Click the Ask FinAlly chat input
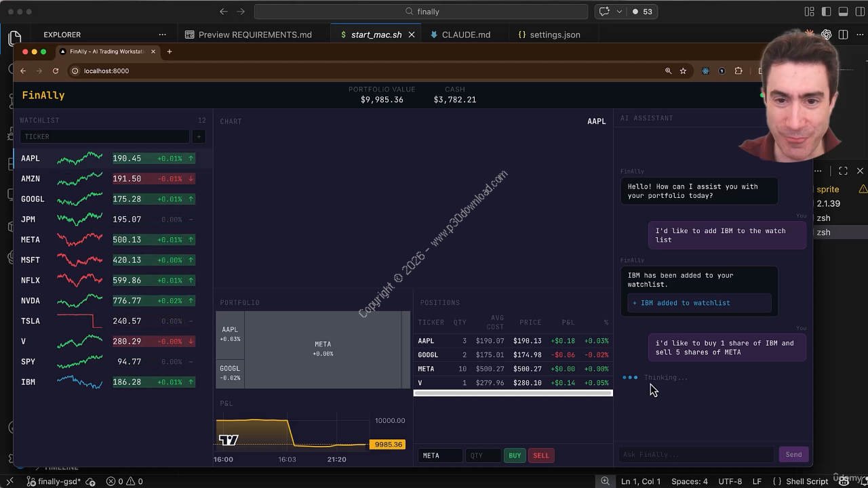This screenshot has height=488, width=868. [696, 455]
